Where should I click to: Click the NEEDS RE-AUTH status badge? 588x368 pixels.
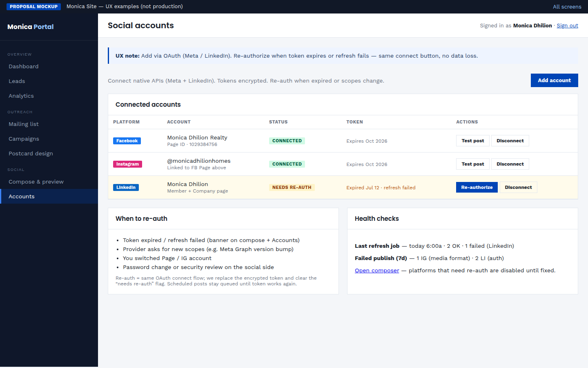(x=292, y=187)
